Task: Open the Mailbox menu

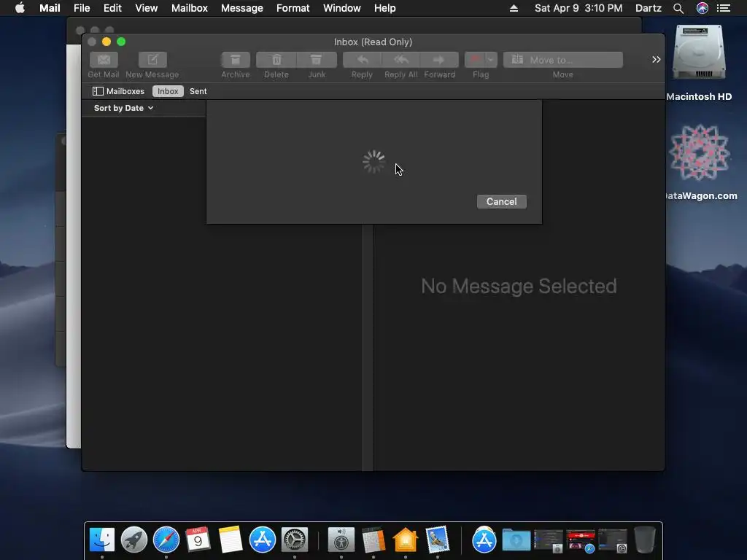Action: (x=190, y=8)
